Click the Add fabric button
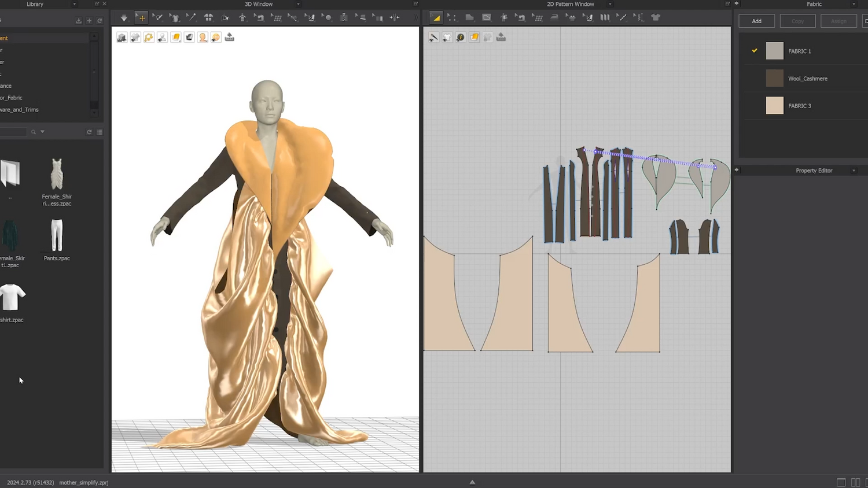The image size is (868, 488). coord(756,21)
